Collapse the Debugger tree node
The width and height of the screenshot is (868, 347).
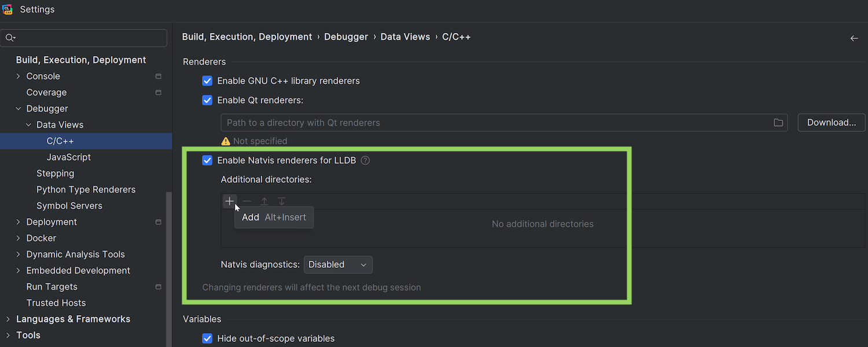[x=19, y=109]
